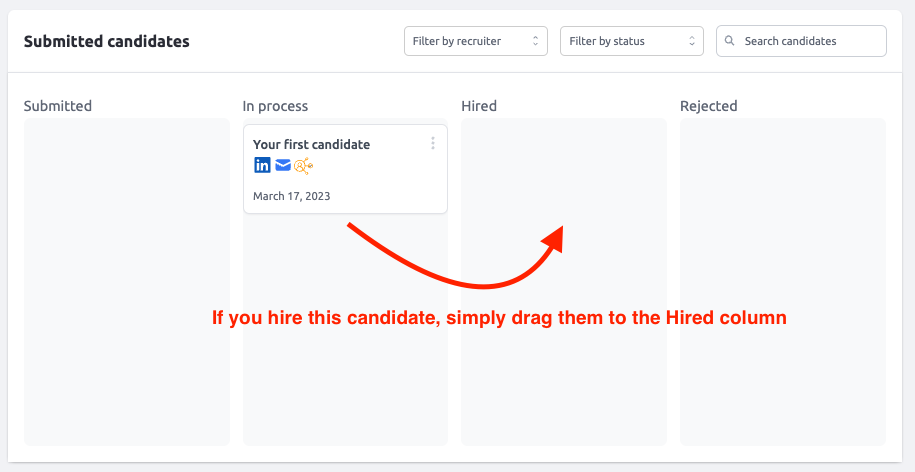915x472 pixels.
Task: Click the magnifying glass search icon
Action: coord(729,41)
